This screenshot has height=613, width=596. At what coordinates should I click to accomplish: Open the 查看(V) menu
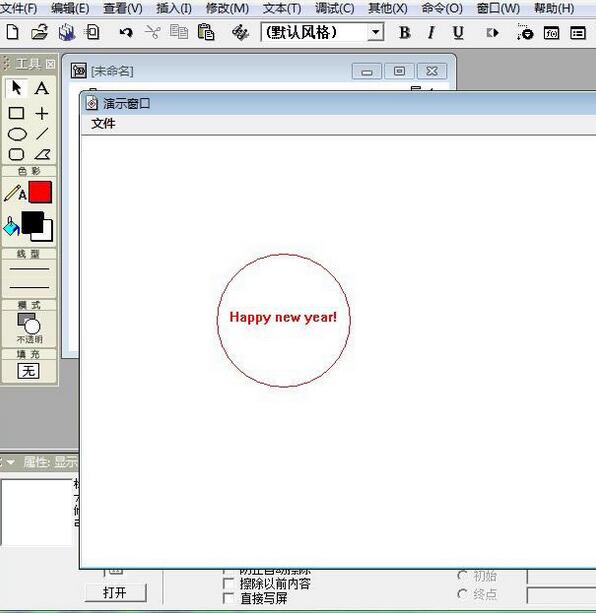123,8
